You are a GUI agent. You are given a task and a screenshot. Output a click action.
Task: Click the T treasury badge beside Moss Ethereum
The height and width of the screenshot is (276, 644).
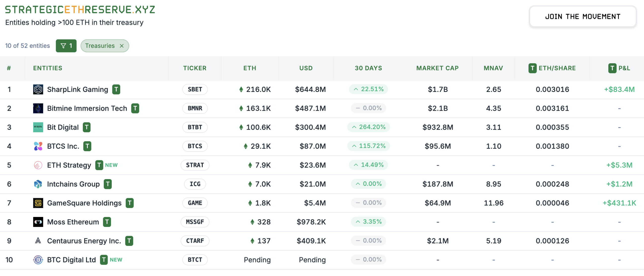(107, 222)
